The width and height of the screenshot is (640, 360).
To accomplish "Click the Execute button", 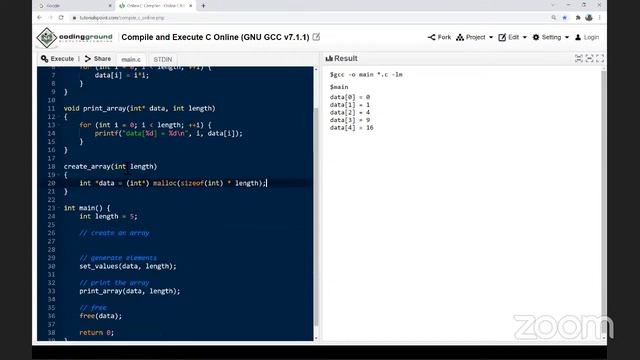I will tap(57, 59).
